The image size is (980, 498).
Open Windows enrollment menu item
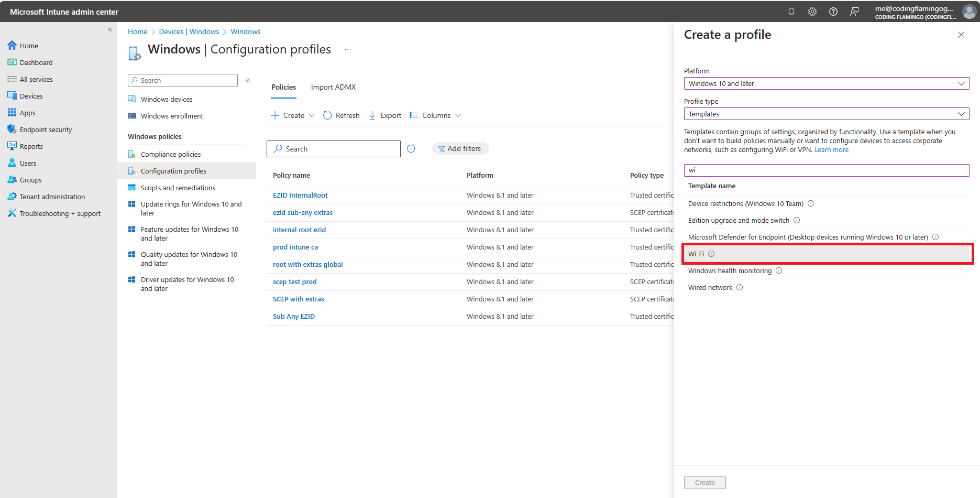click(x=172, y=116)
